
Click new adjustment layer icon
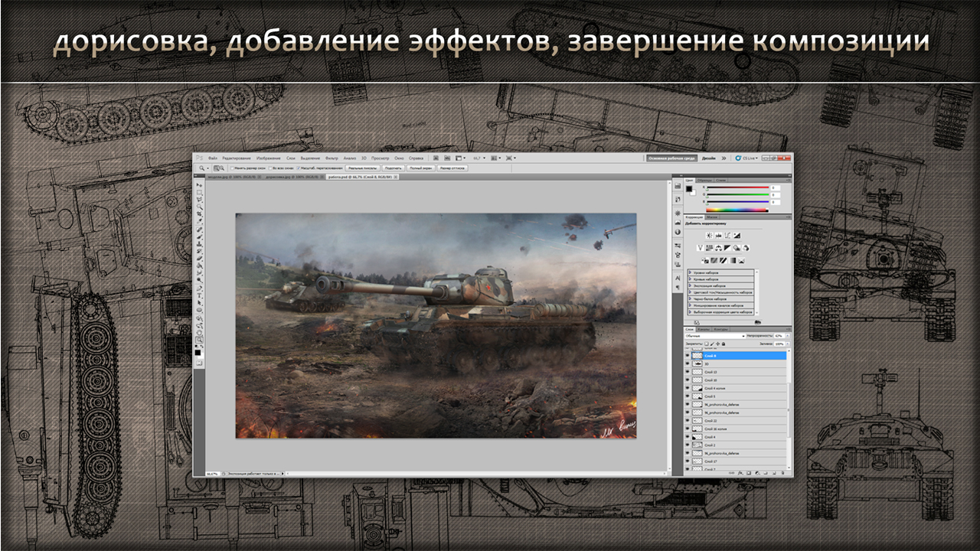[x=756, y=472]
